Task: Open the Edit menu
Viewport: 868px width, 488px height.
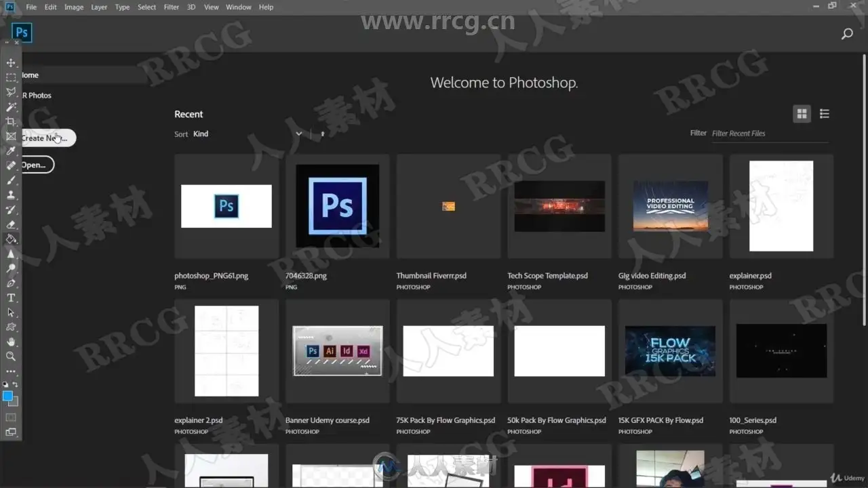Action: click(x=51, y=7)
